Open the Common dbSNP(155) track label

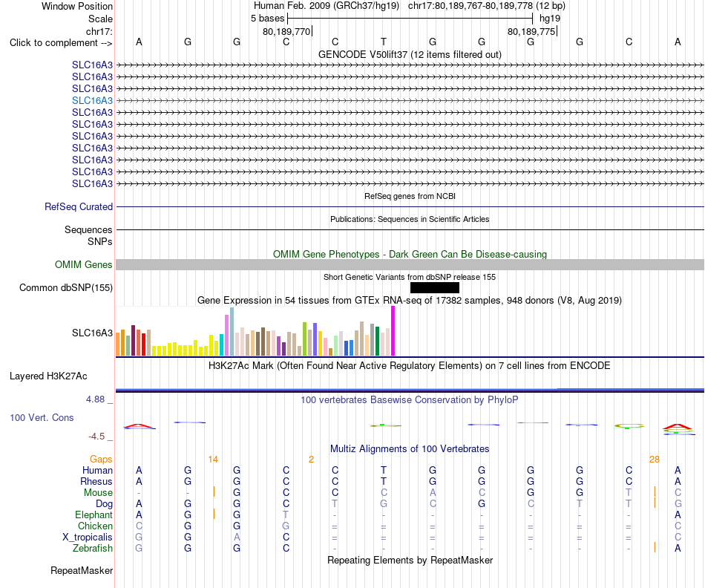click(66, 287)
